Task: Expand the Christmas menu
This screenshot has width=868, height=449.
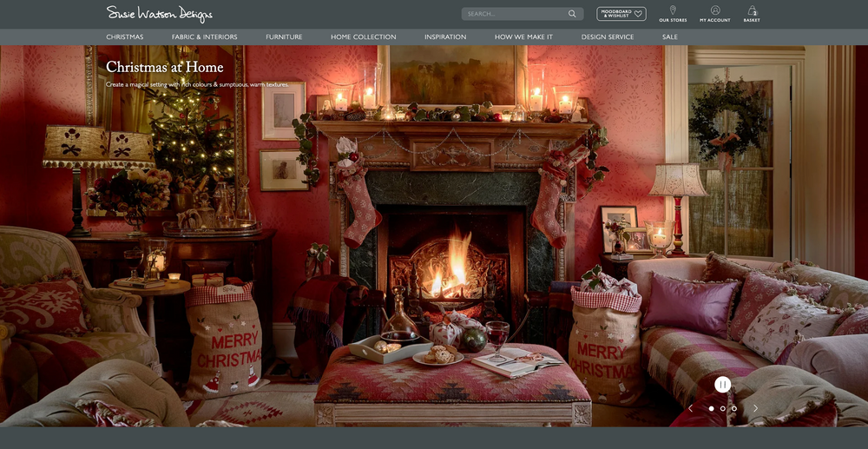Action: click(x=125, y=37)
